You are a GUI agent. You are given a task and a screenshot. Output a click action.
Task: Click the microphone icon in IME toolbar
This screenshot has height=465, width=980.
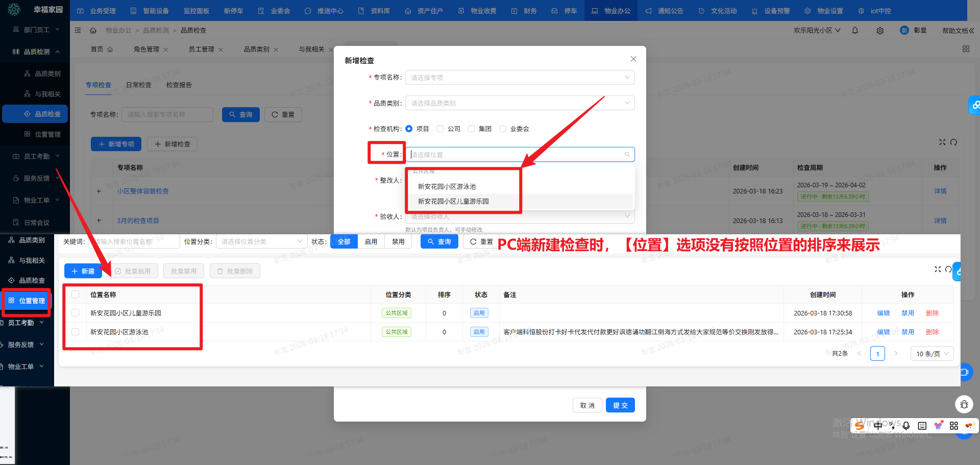click(x=906, y=426)
